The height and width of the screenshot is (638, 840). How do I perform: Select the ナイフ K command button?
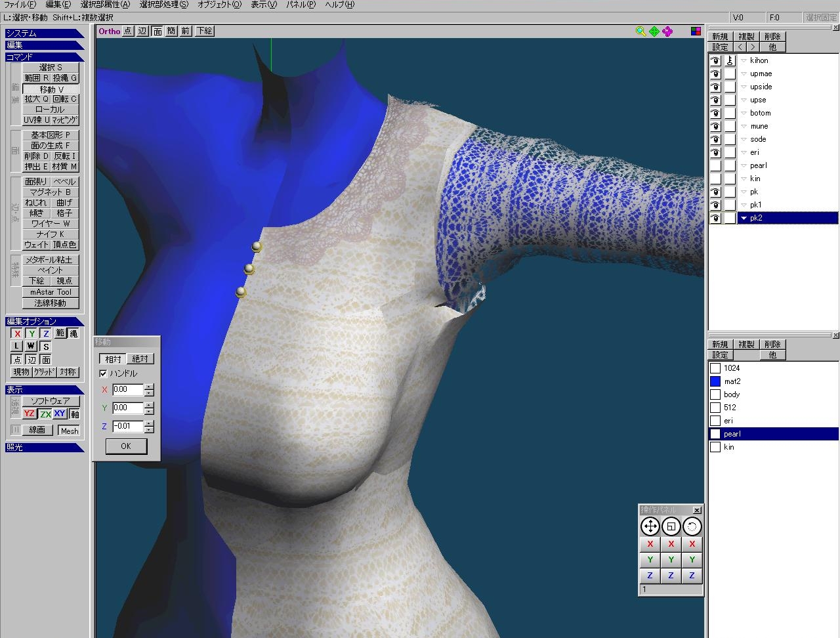pos(51,234)
